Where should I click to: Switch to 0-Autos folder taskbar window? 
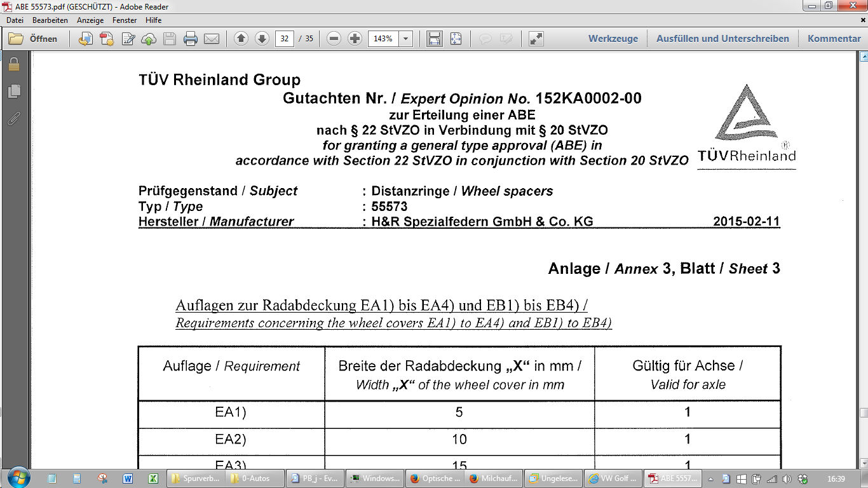(x=255, y=478)
